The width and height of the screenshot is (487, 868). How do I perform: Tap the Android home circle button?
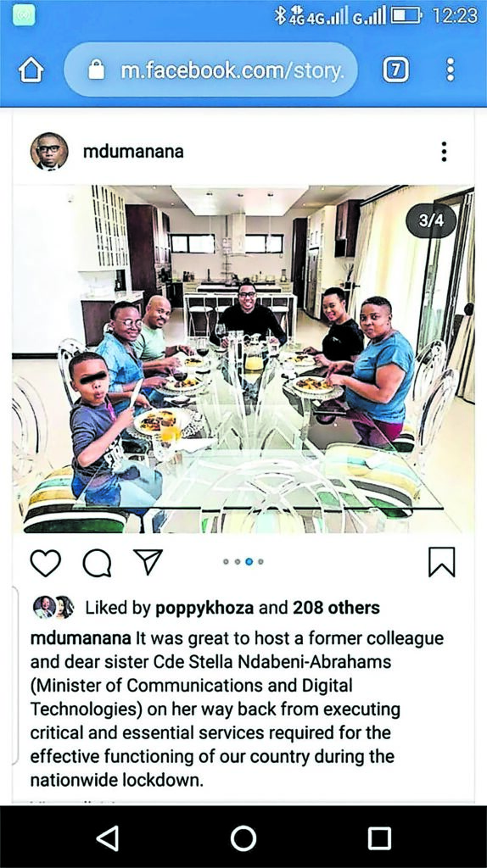(243, 837)
